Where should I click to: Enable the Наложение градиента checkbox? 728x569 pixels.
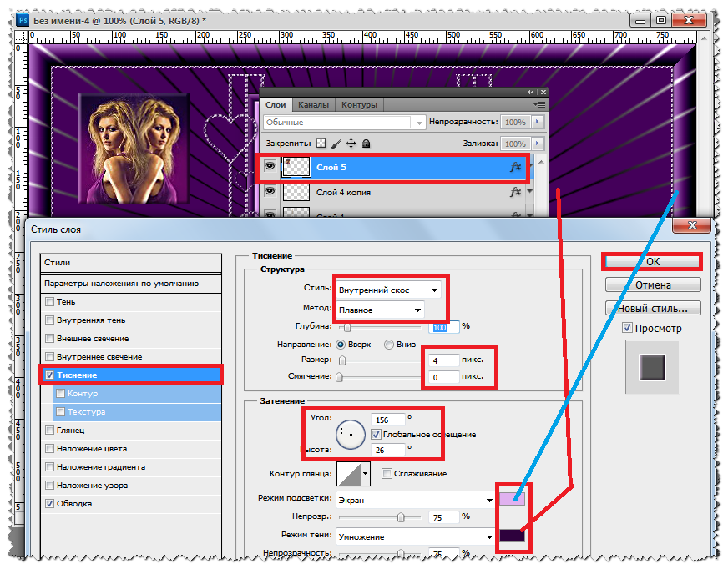pos(50,467)
